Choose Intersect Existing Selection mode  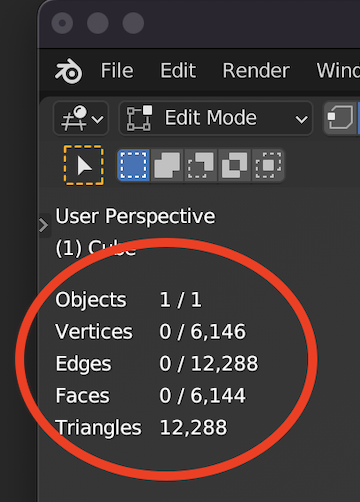269,165
